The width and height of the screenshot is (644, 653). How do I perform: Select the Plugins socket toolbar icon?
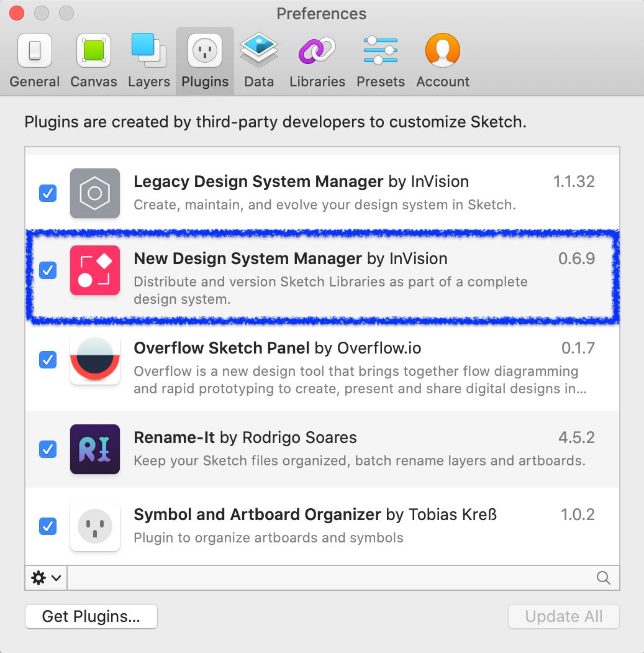tap(205, 50)
